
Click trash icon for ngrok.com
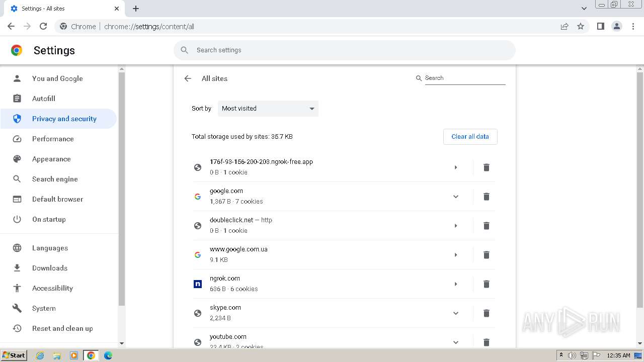pos(487,284)
